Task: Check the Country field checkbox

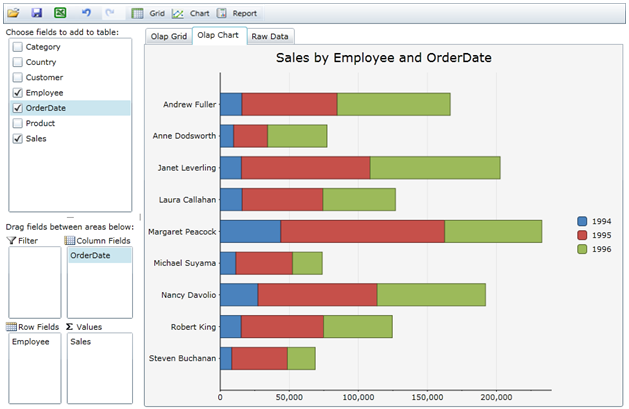Action: coord(17,62)
